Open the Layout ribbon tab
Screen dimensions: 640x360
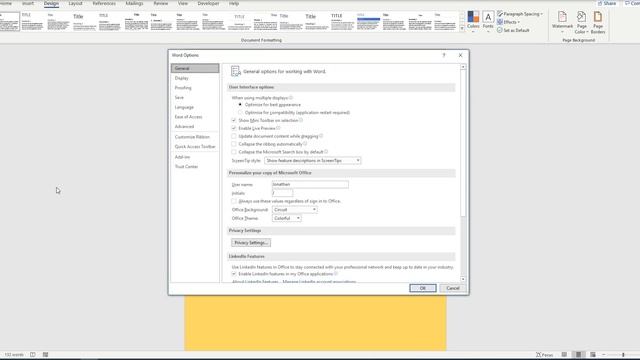point(75,3)
